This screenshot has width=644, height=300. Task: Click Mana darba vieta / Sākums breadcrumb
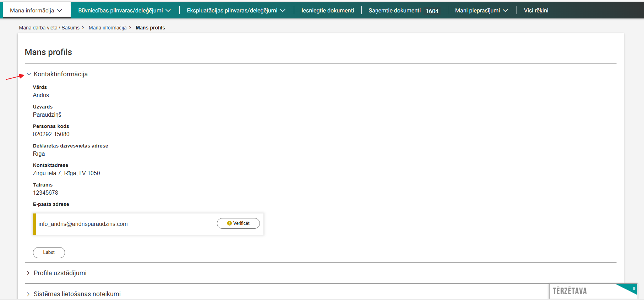tap(49, 28)
